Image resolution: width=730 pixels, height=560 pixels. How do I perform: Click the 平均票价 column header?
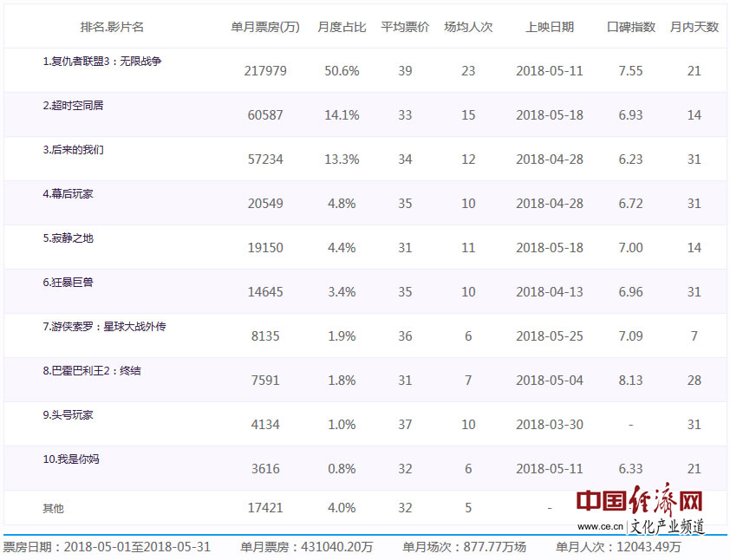tap(405, 27)
